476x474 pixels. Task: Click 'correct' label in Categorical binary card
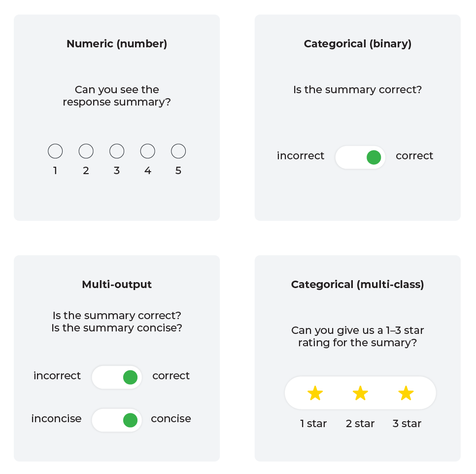click(414, 156)
